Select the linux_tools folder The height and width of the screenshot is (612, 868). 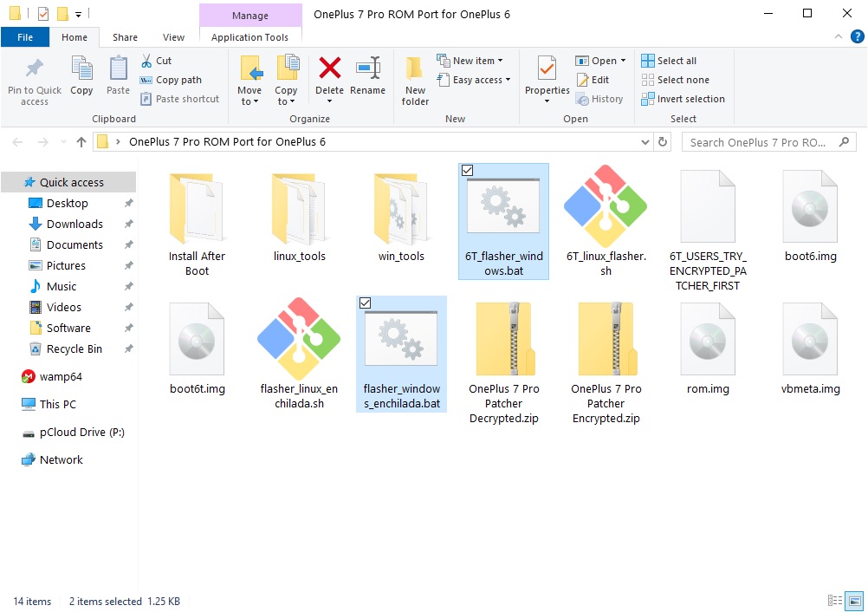(299, 216)
